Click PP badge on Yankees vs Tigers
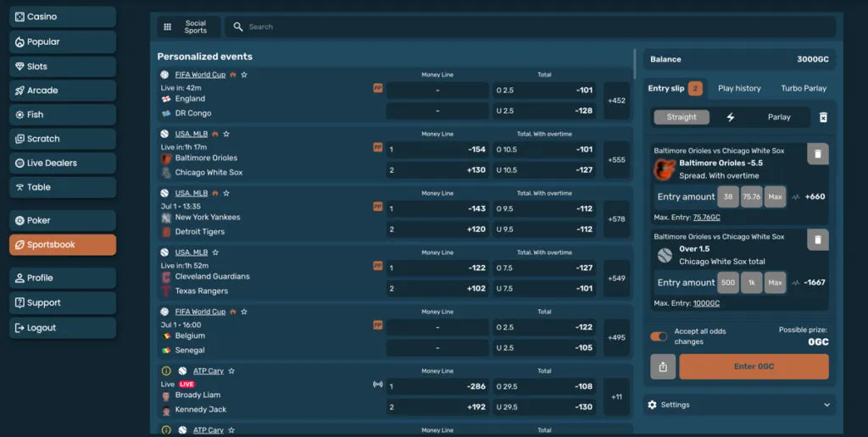The height and width of the screenshot is (437, 868). click(378, 207)
